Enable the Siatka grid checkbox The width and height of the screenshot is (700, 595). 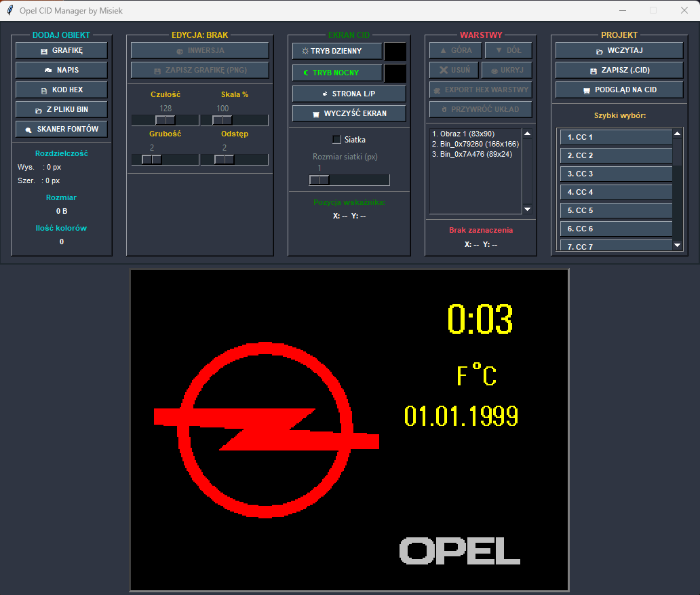point(336,140)
